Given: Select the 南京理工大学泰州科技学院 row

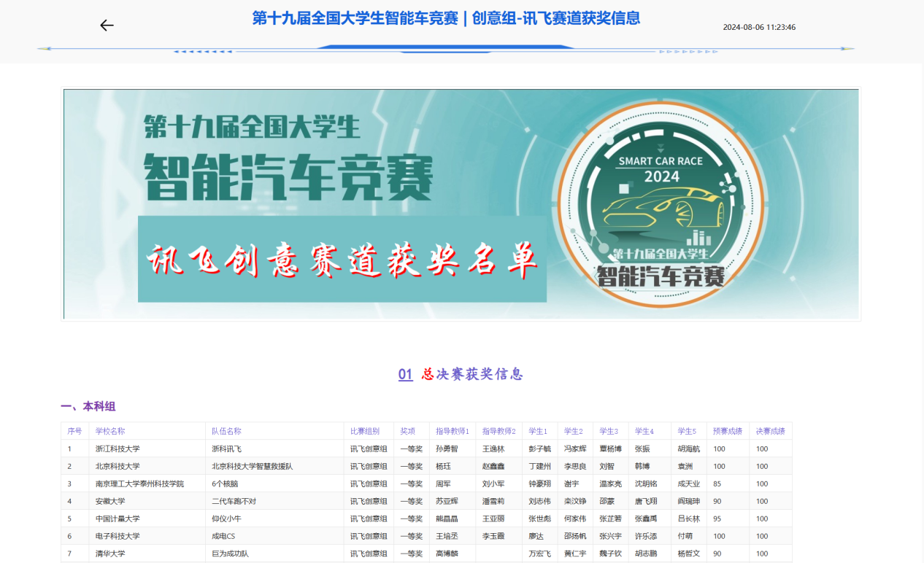Looking at the screenshot, I should (139, 484).
